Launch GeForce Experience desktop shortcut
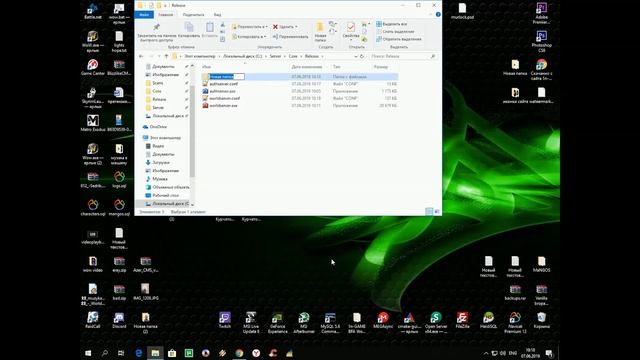The height and width of the screenshot is (360, 640). coord(278,322)
